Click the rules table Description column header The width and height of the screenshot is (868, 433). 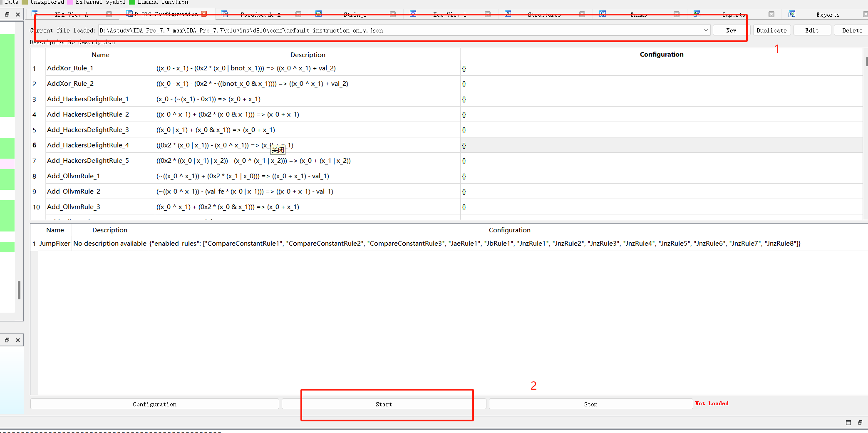[x=308, y=55]
